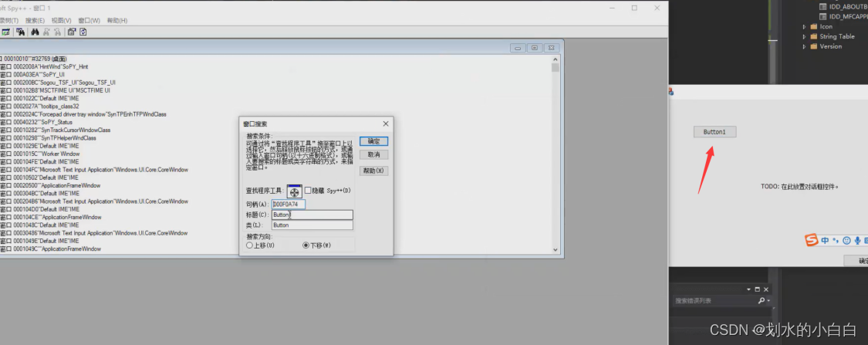The height and width of the screenshot is (345, 868).
Task: Toggle Sogou Chinese mode 中 icon
Action: coord(825,240)
